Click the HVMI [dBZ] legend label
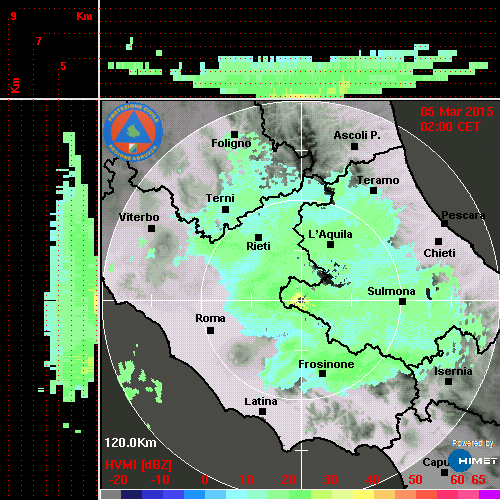 pyautogui.click(x=138, y=465)
